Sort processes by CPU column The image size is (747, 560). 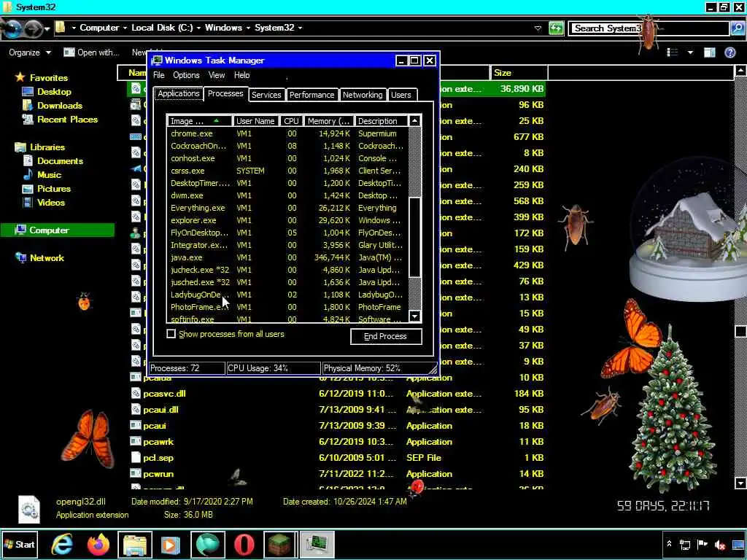291,121
